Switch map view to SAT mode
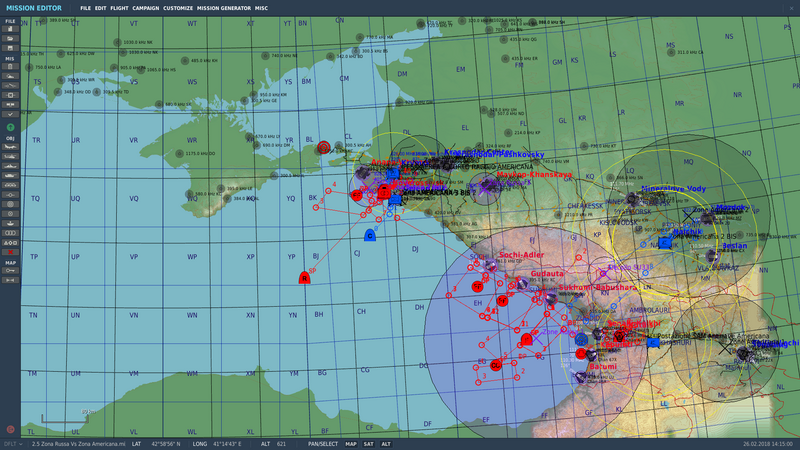Image resolution: width=800 pixels, height=450 pixels. point(369,443)
